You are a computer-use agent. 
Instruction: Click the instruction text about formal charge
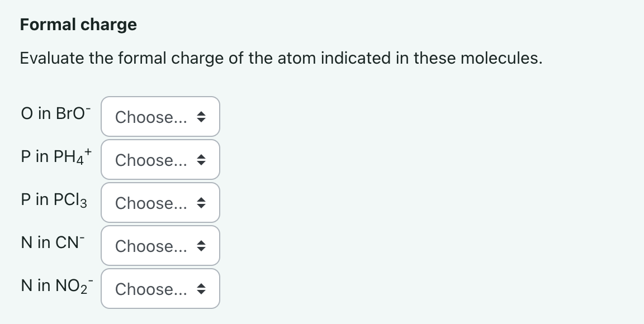tap(281, 58)
